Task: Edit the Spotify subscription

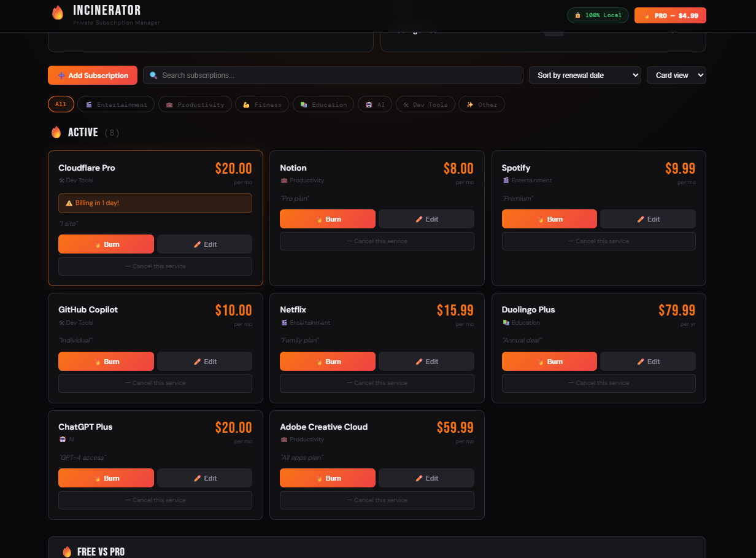Action: pos(648,219)
